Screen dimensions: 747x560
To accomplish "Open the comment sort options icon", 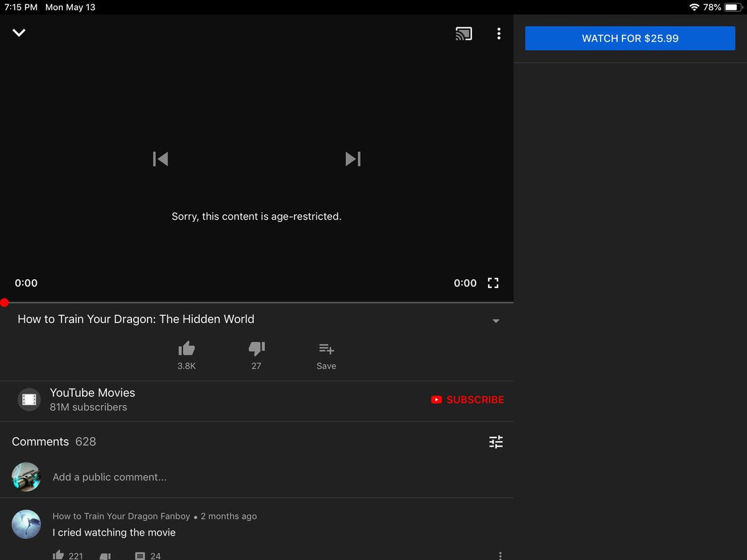I will pyautogui.click(x=496, y=442).
